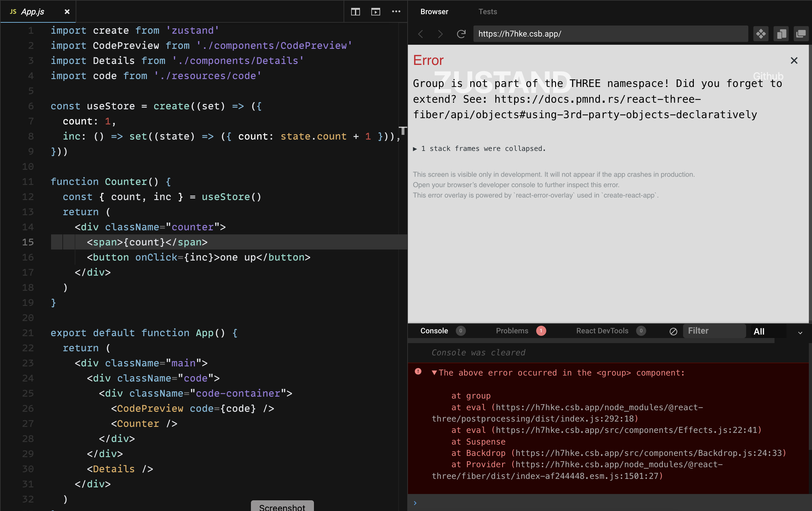Click the Effects.js:22:41 stack trace link
This screenshot has height=511, width=812.
[x=626, y=430]
